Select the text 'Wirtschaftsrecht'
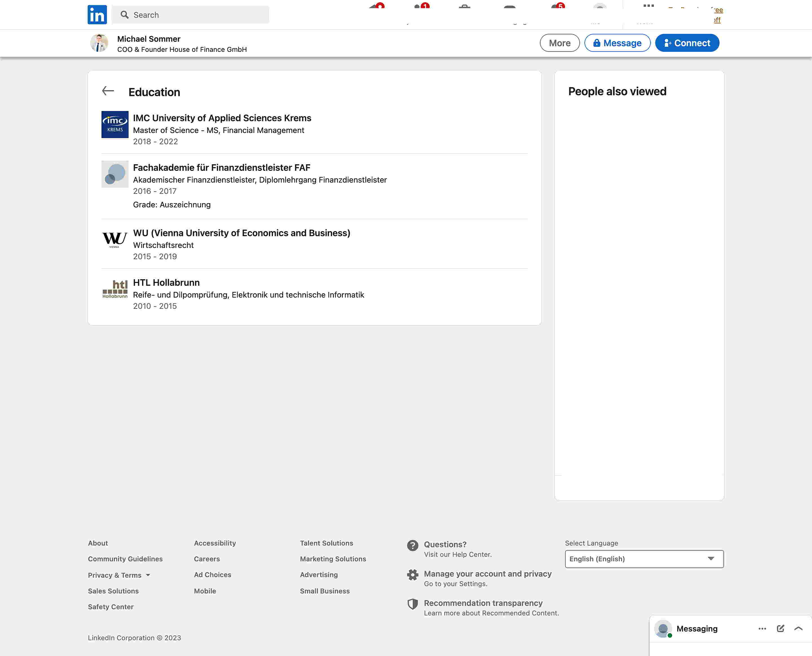The image size is (812, 656). point(163,245)
